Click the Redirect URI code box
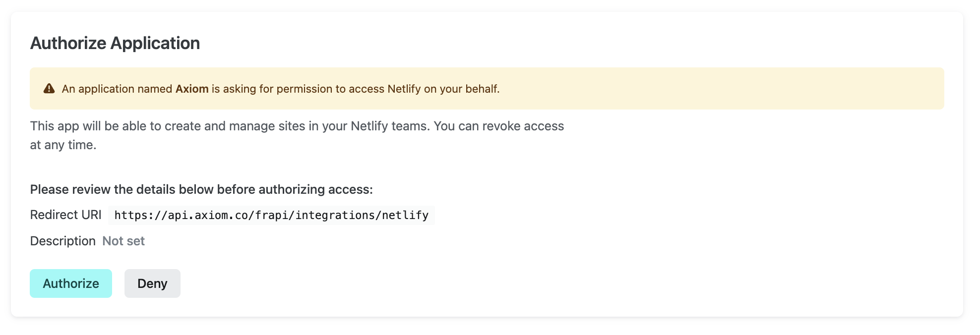The width and height of the screenshot is (980, 335). tap(271, 215)
